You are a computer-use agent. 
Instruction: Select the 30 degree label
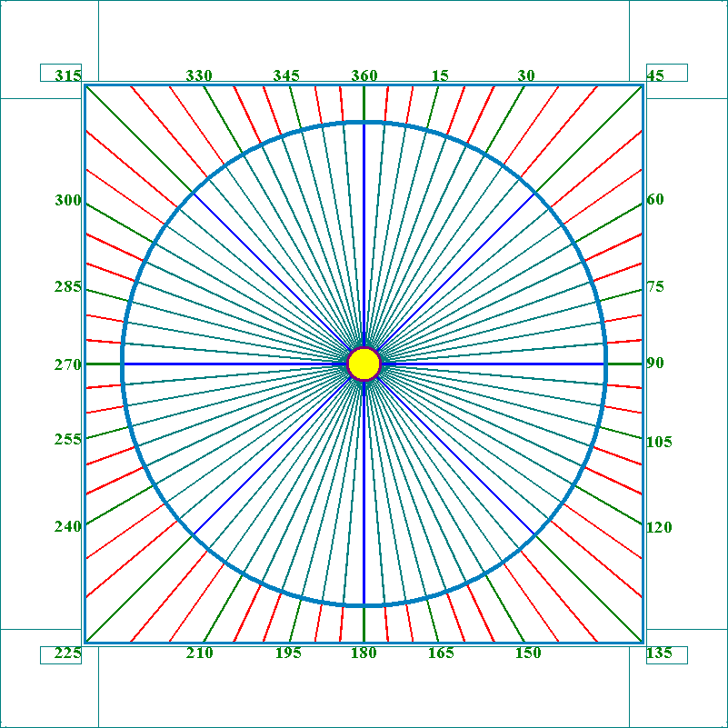point(526,75)
